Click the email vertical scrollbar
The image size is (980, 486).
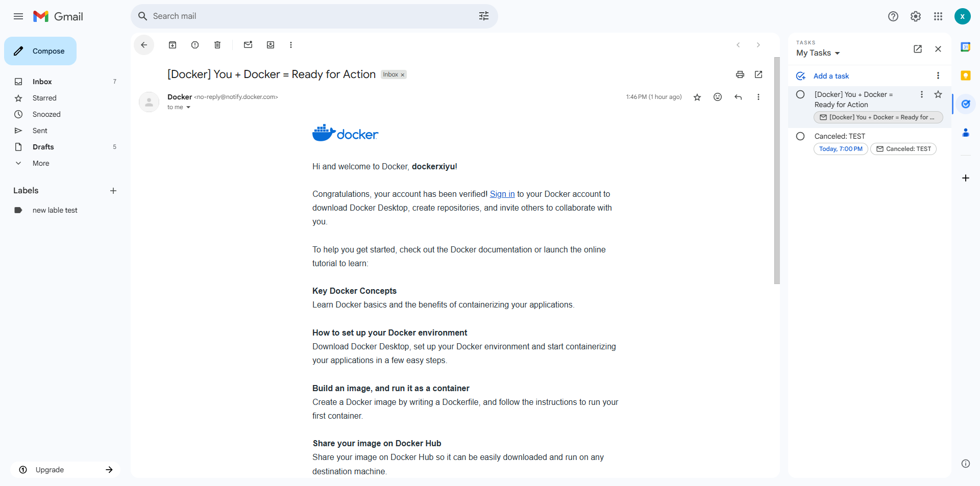777,170
